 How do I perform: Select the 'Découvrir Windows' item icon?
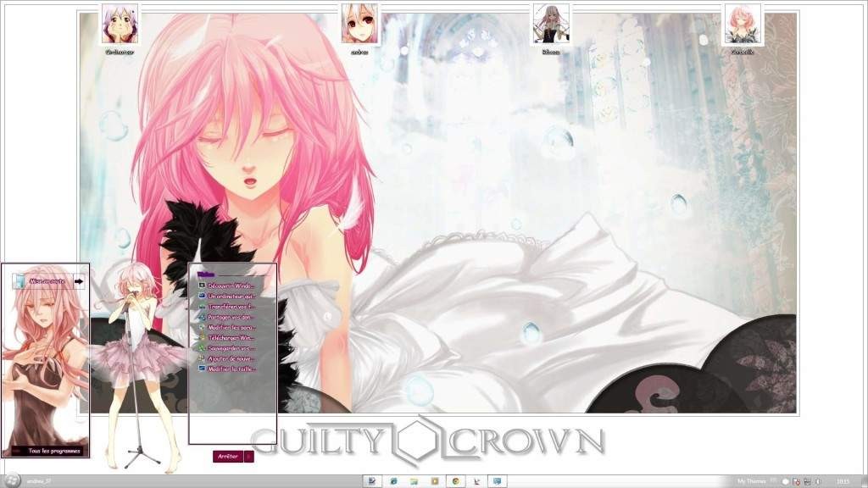201,286
